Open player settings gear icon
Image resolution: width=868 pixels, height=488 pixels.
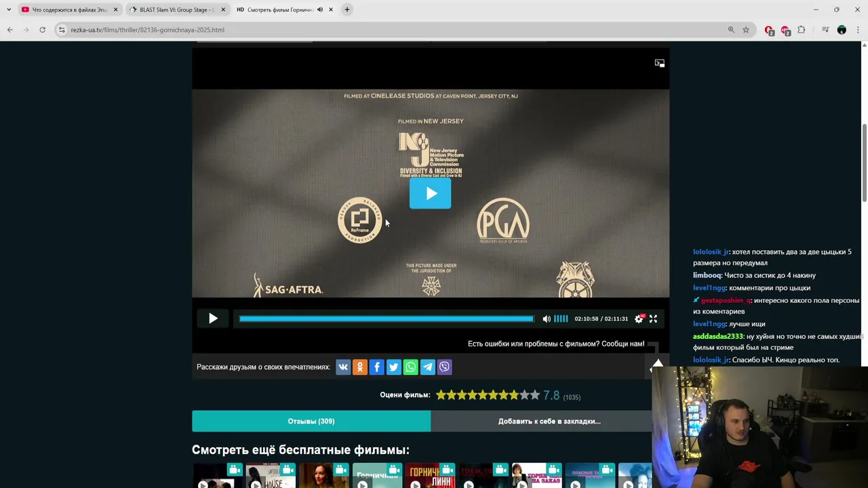point(639,319)
